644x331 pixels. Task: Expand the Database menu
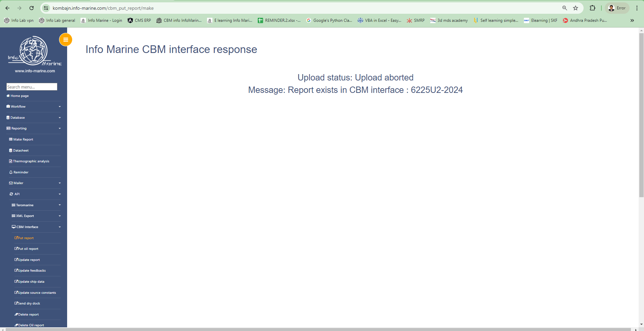pos(33,118)
